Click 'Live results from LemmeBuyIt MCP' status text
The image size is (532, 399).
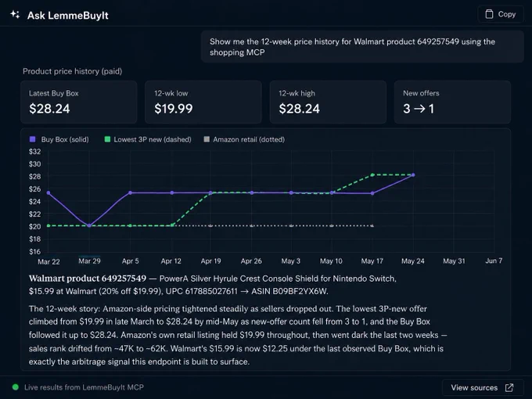pos(84,387)
